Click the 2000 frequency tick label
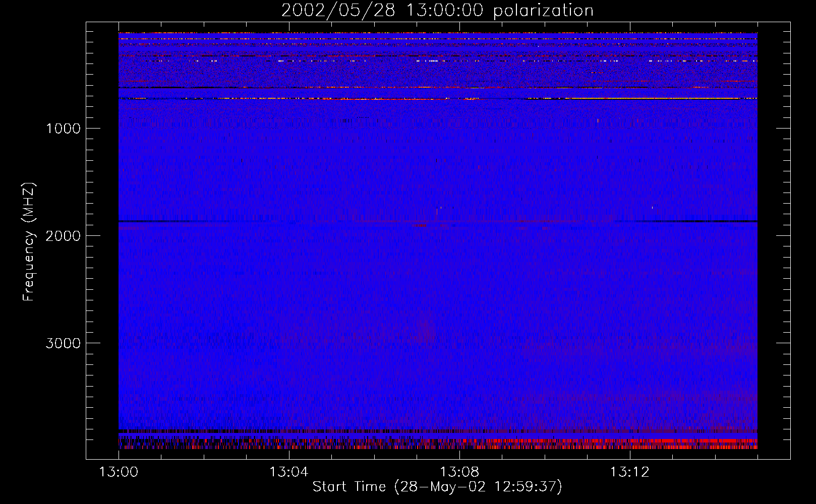The image size is (816, 504). [x=63, y=236]
